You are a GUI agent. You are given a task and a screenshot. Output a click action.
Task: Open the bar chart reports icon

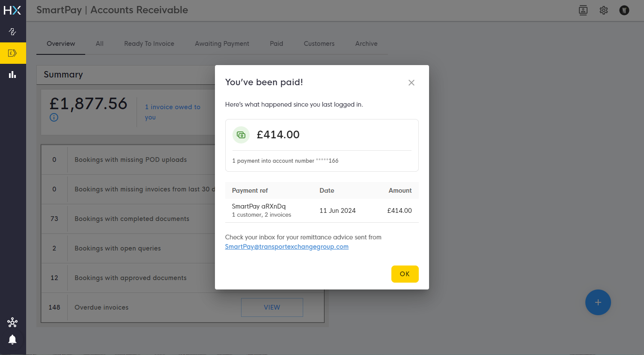[12, 75]
